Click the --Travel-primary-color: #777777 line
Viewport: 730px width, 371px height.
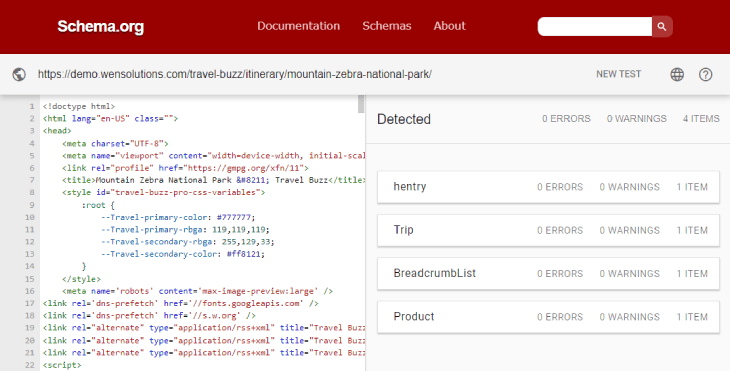pyautogui.click(x=178, y=217)
